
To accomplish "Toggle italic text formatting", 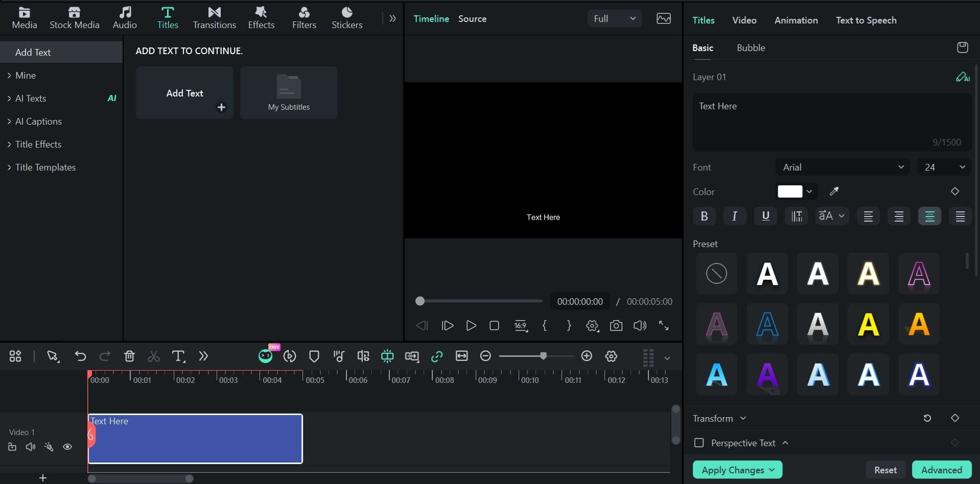I will [735, 216].
